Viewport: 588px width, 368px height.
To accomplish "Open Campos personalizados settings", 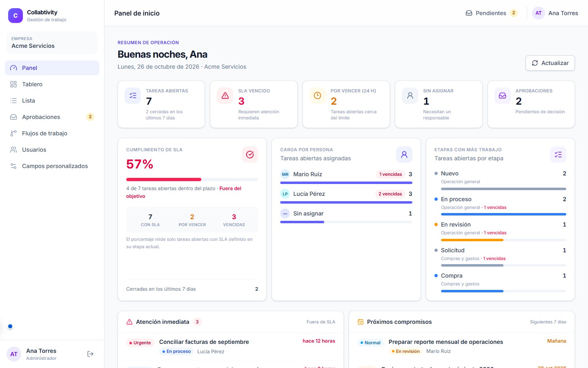I will tap(52, 166).
